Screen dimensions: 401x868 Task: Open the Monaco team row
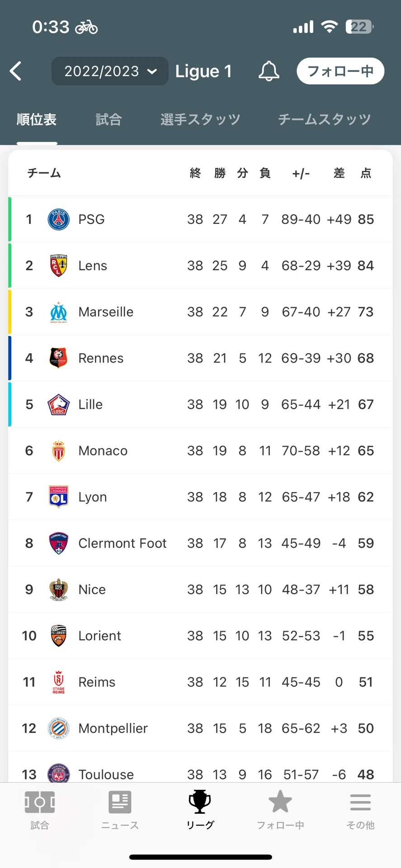[x=200, y=451]
